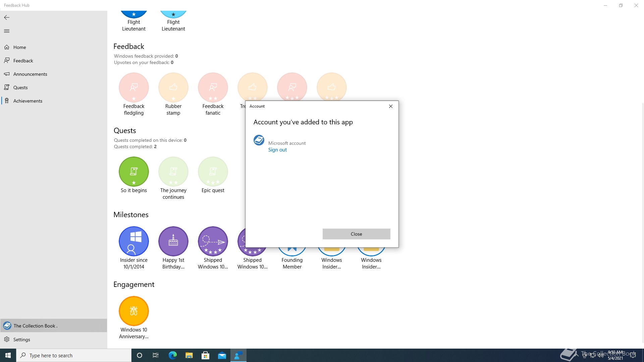Click the back arrow in Feedback Hub
The width and height of the screenshot is (644, 362).
pos(7,17)
